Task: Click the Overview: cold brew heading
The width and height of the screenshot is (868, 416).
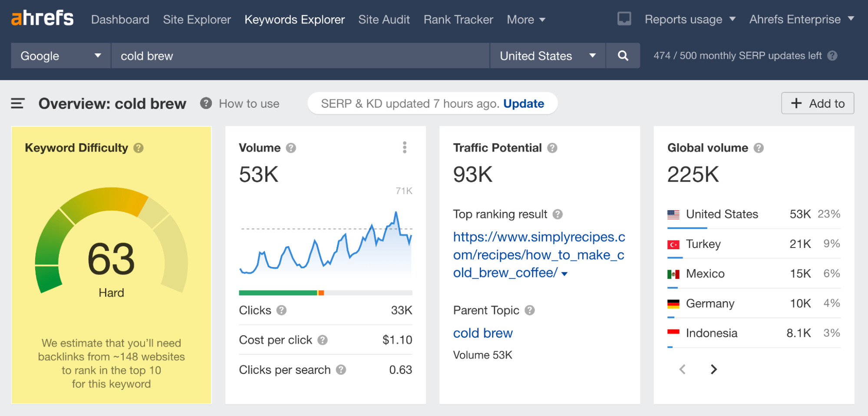Action: click(112, 103)
